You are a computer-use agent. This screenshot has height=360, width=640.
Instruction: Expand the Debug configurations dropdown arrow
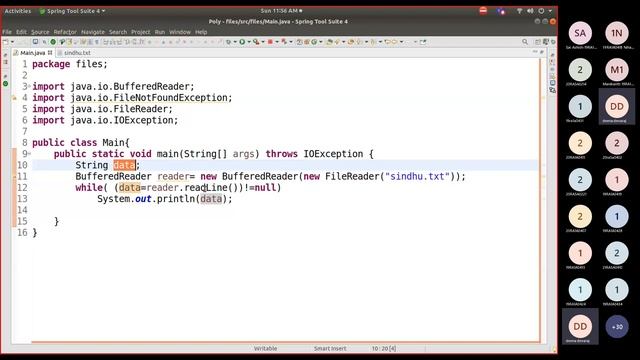pyautogui.click(x=235, y=42)
